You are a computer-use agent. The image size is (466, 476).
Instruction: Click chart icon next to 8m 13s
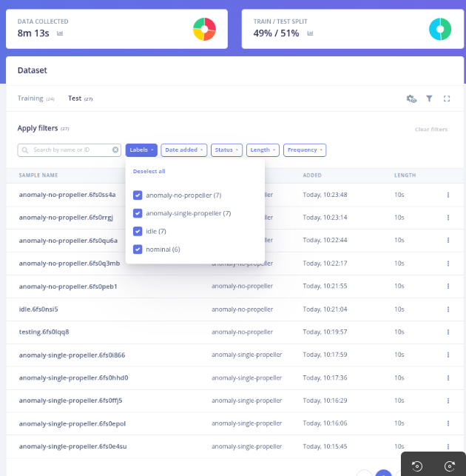60,33
